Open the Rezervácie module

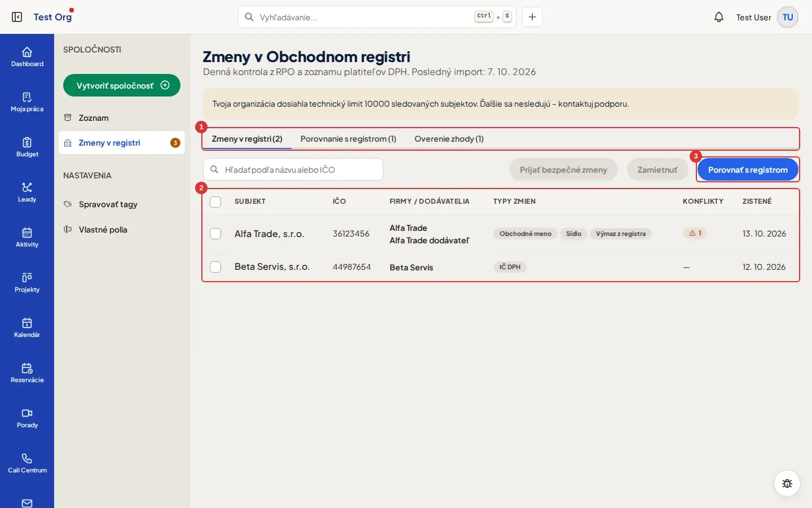pyautogui.click(x=27, y=373)
